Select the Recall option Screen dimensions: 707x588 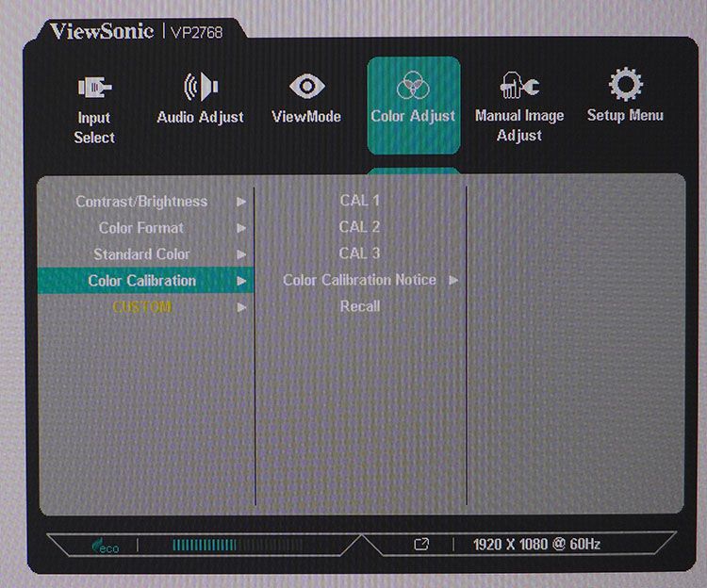click(x=360, y=306)
